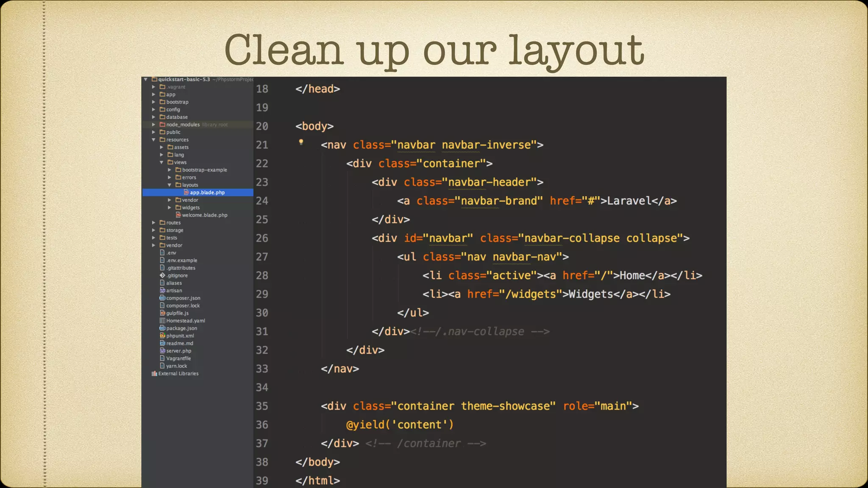Click the closing </html> tag on line 39
The image size is (868, 488).
tap(318, 481)
